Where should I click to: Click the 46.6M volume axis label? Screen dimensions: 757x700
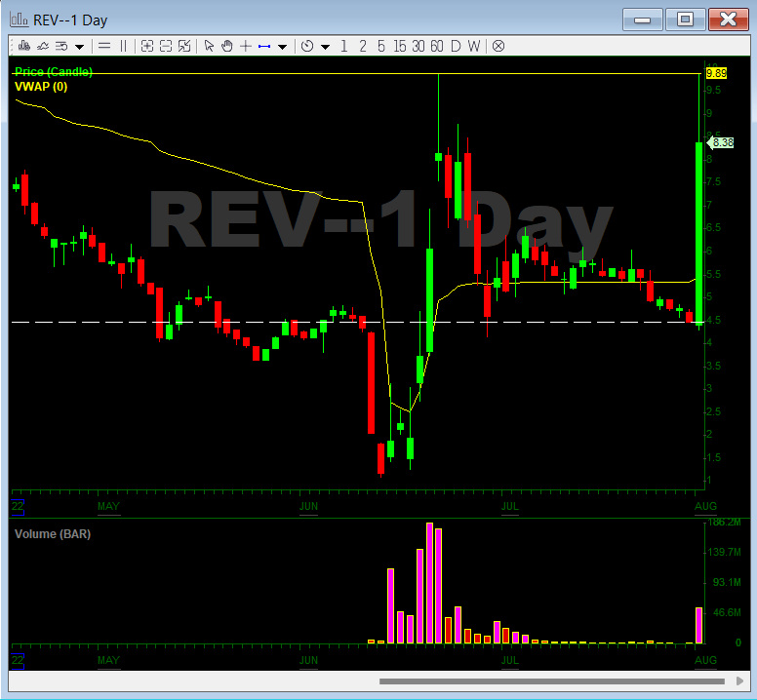[x=727, y=612]
